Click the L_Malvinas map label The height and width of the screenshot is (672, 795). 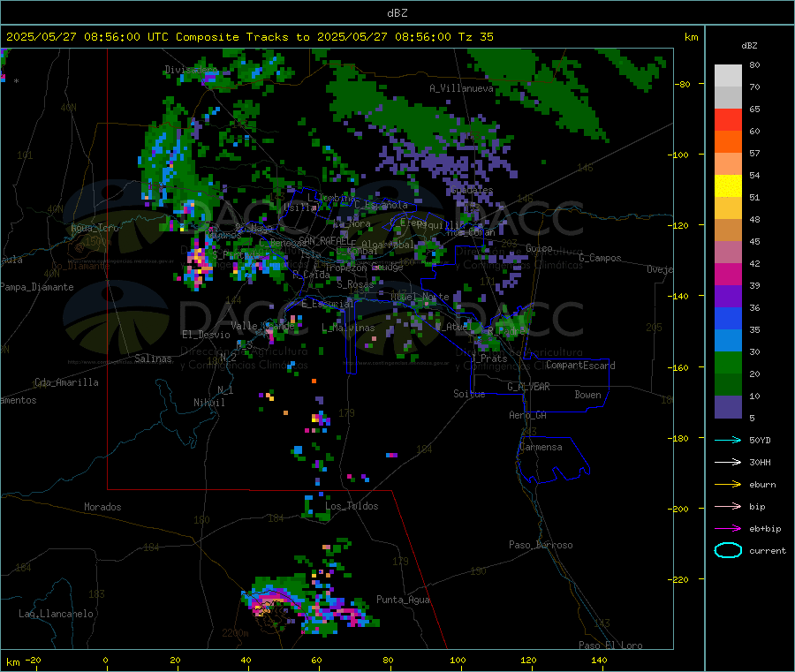[348, 328]
